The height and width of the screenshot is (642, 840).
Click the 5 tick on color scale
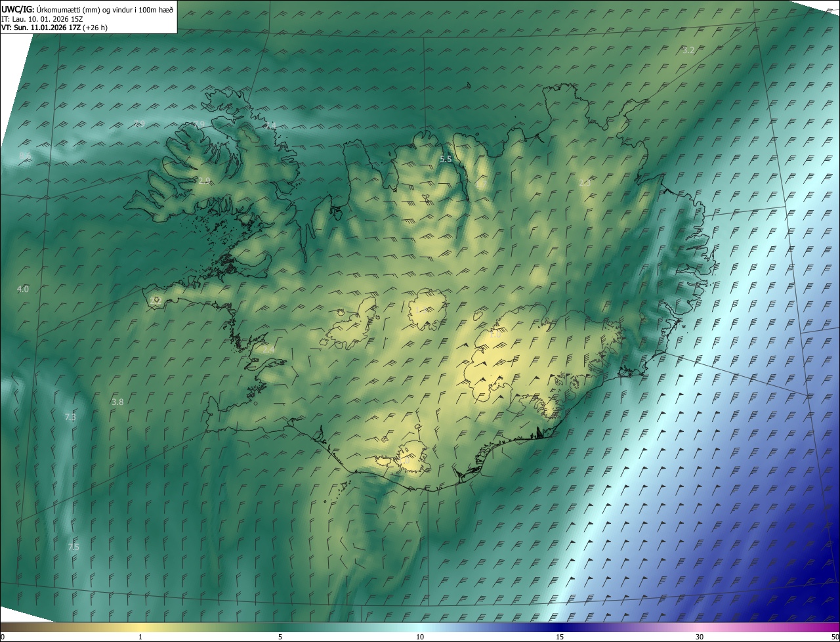pyautogui.click(x=280, y=637)
